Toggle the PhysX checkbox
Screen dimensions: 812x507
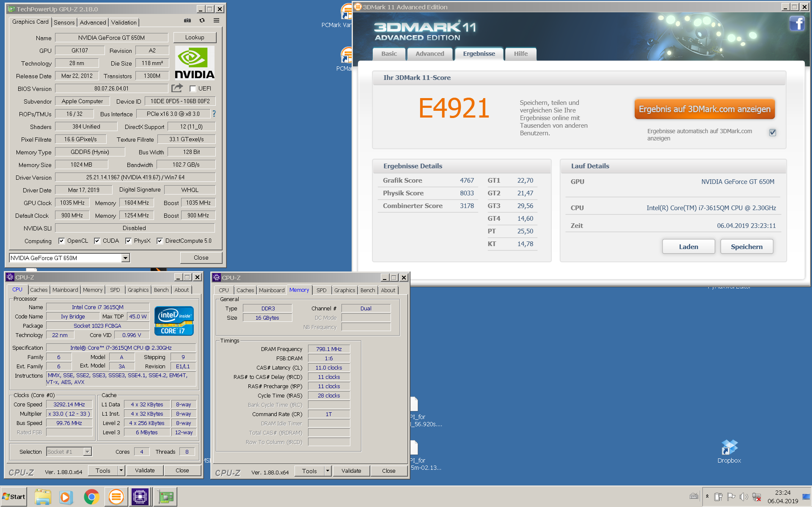[x=129, y=241]
